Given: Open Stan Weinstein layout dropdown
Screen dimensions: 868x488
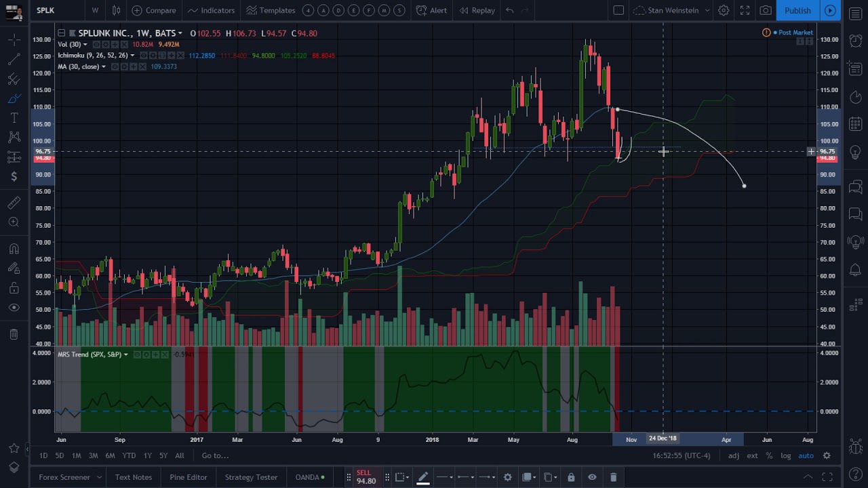Looking at the screenshot, I should pyautogui.click(x=671, y=10).
